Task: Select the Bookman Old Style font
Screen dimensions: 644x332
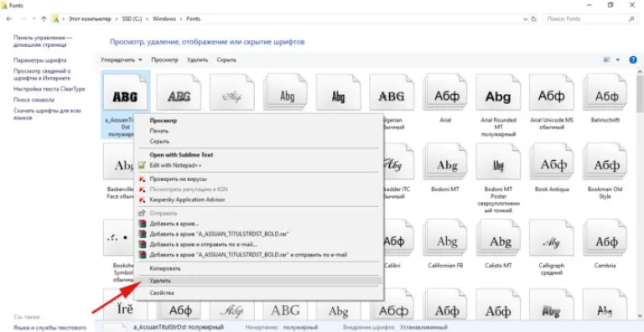Action: [605, 171]
